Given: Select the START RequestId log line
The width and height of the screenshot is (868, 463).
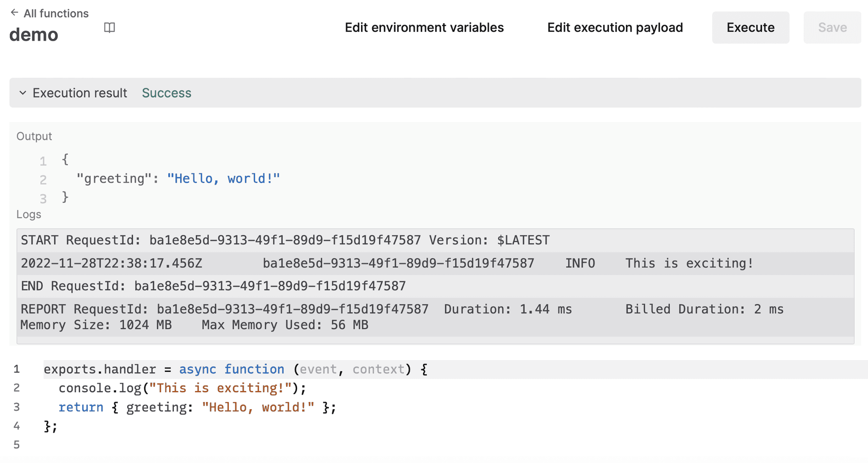Looking at the screenshot, I should [x=285, y=240].
